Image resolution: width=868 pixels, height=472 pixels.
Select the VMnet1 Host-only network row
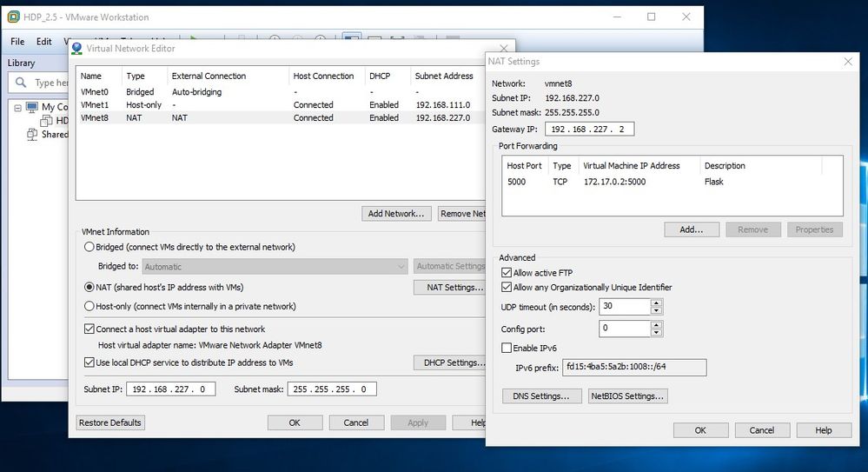282,104
